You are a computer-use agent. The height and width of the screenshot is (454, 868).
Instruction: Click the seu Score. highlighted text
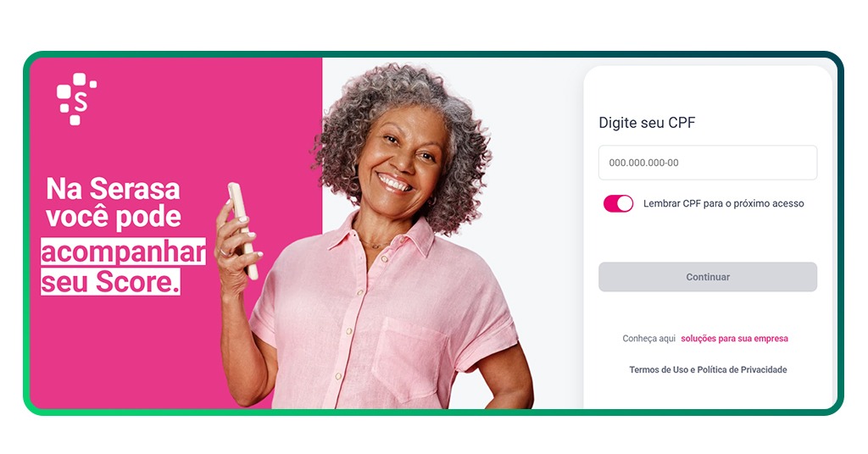111,281
